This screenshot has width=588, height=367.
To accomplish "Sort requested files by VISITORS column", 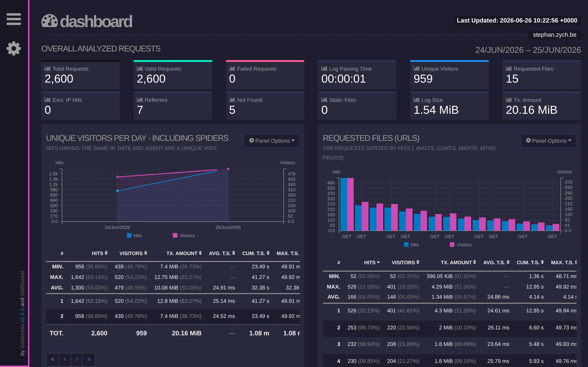I will (x=405, y=262).
